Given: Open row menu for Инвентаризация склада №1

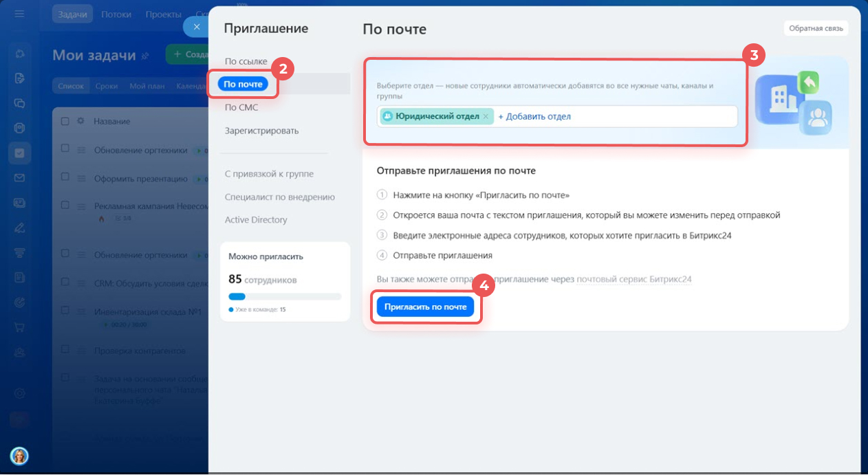Looking at the screenshot, I should pyautogui.click(x=80, y=312).
